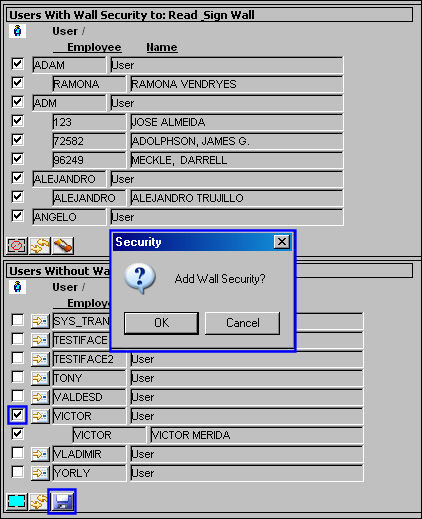Click the eraser icon in top panel
This screenshot has height=519, width=422.
(x=63, y=246)
